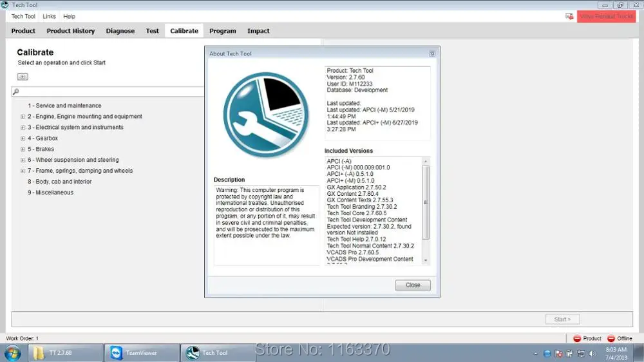644x362 pixels.
Task: Switch to the Diagnose tab
Action: (x=120, y=31)
